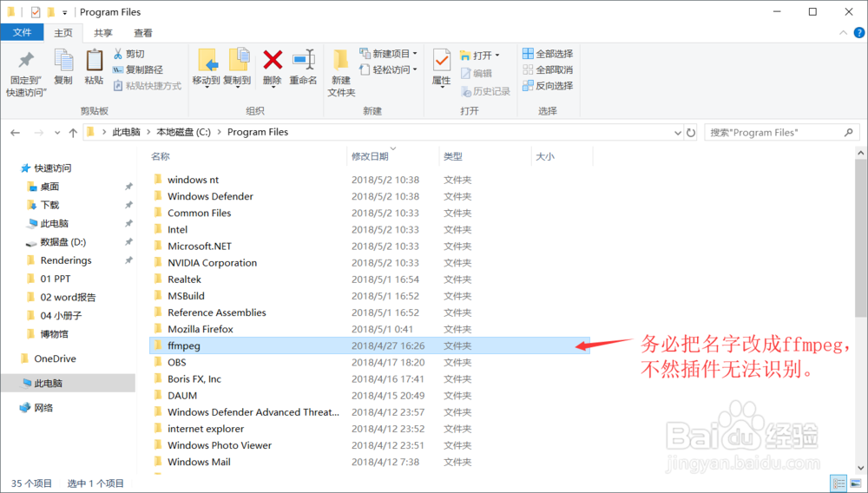Click History (历史记录) in the ribbon

click(485, 91)
